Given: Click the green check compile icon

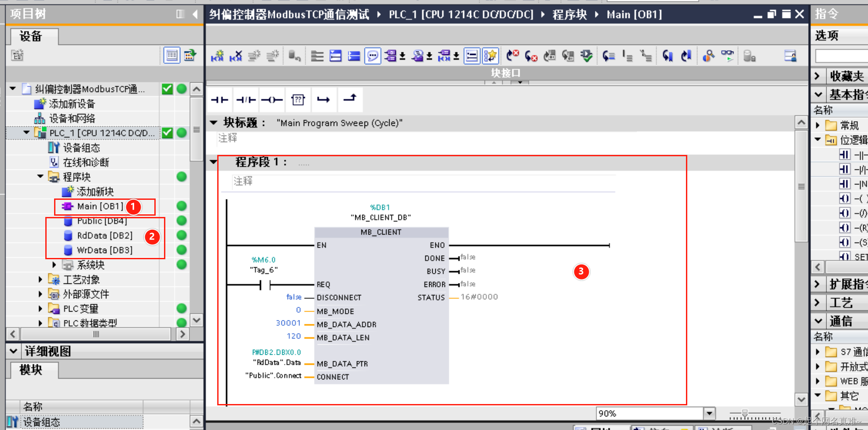Looking at the screenshot, I should (587, 56).
